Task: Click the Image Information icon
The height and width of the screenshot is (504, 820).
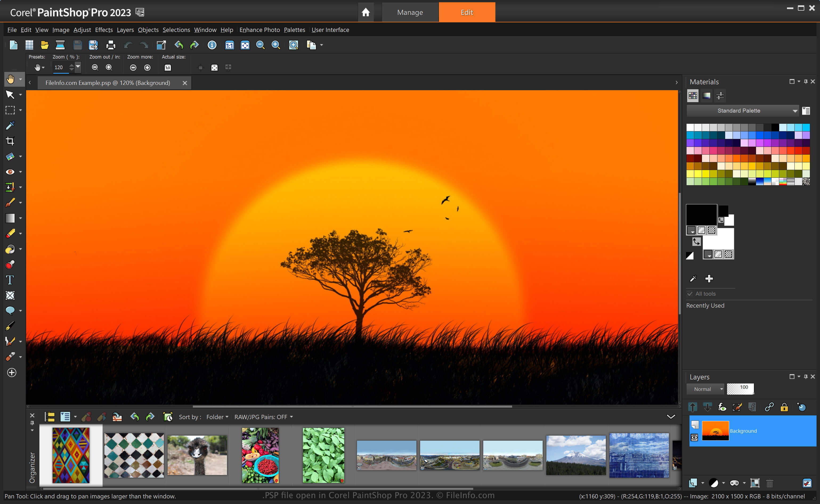Action: pos(212,45)
